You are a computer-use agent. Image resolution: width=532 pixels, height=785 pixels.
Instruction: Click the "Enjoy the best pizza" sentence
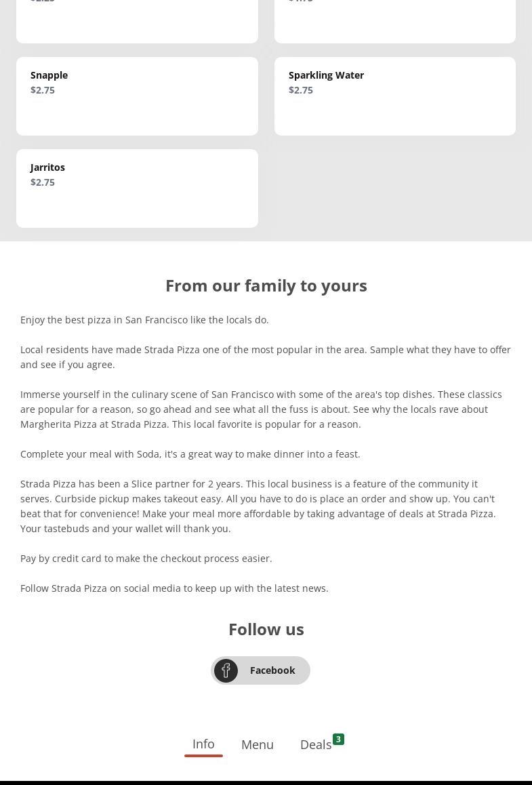click(x=144, y=320)
